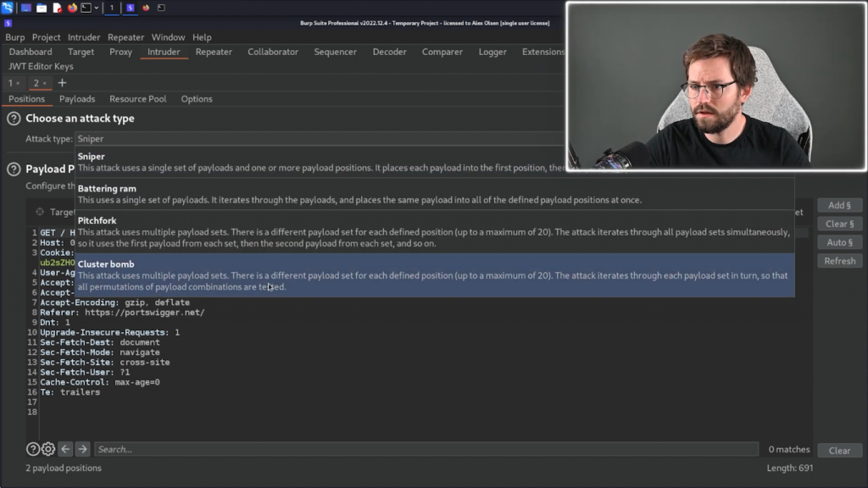Open the Options sub-tab
This screenshot has height=488, width=868.
point(197,99)
